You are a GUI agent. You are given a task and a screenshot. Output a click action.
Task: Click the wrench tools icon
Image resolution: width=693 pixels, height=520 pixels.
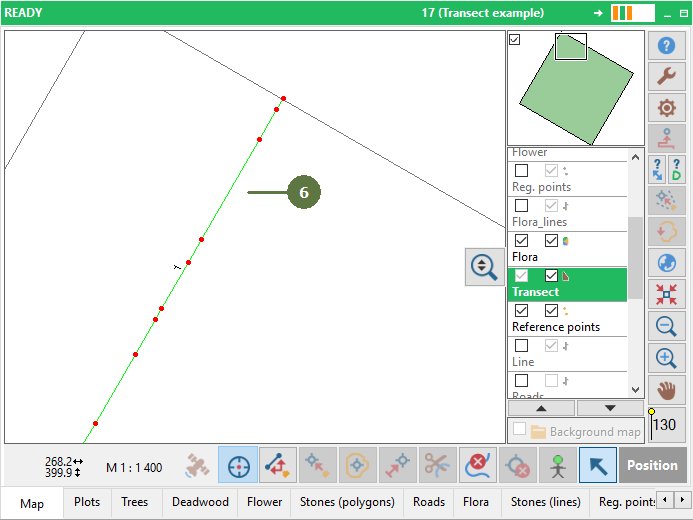[x=666, y=76]
